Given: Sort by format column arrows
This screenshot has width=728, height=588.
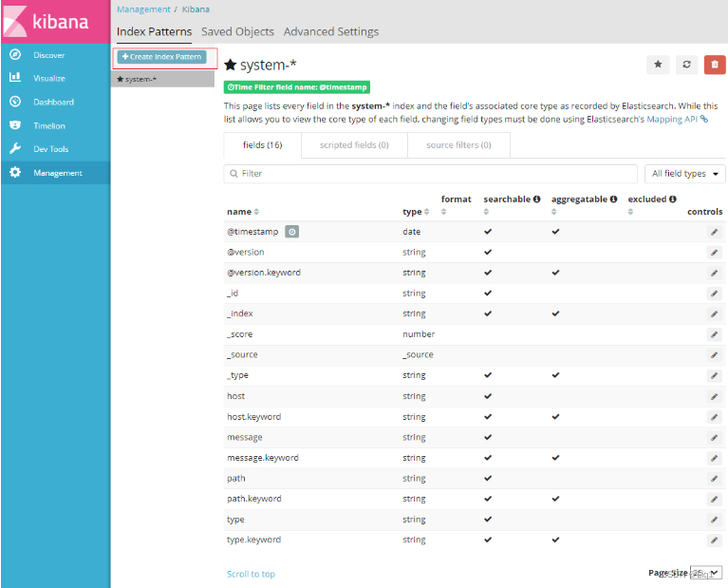Looking at the screenshot, I should pos(443,212).
